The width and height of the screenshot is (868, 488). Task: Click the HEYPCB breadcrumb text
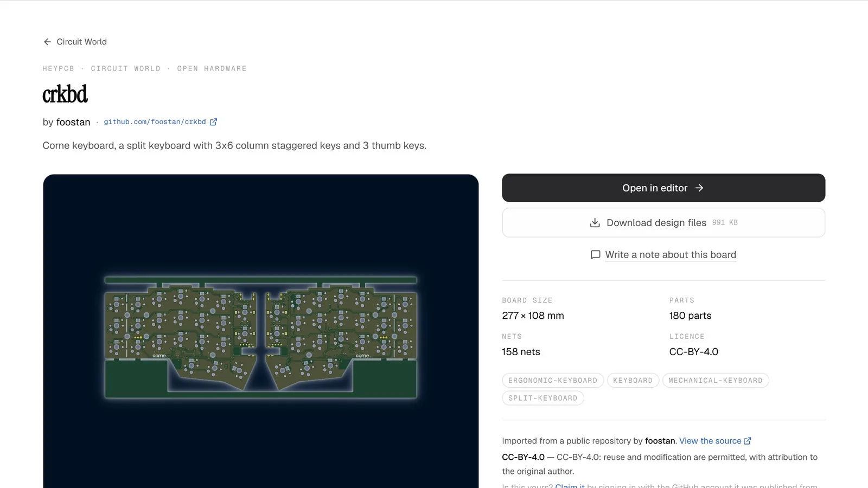(58, 69)
